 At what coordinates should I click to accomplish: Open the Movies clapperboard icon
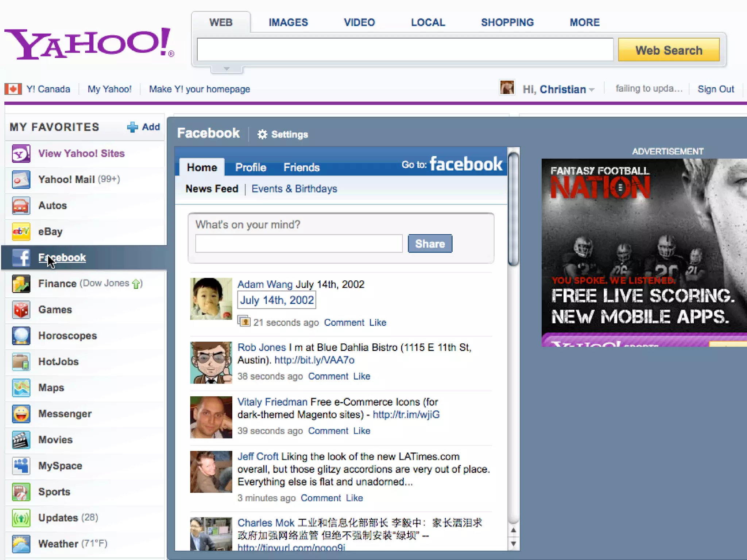tap(21, 440)
